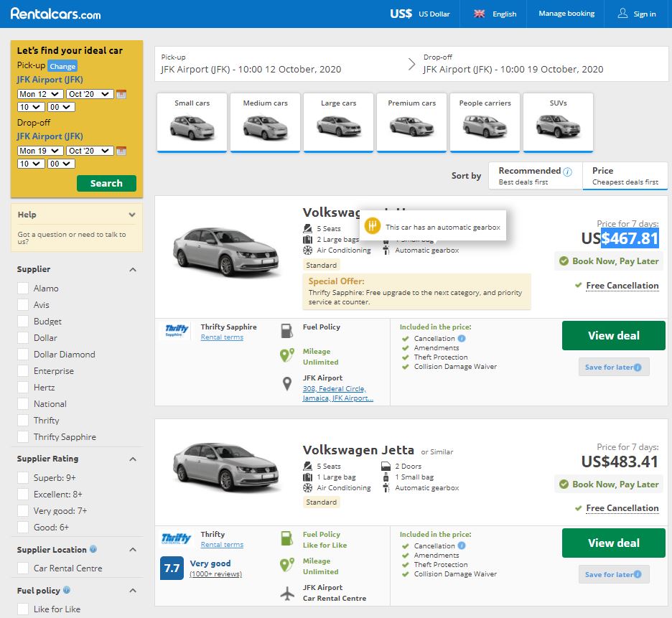672x618 pixels.
Task: Open drop-off day dropdown Mon 19
Action: point(40,151)
